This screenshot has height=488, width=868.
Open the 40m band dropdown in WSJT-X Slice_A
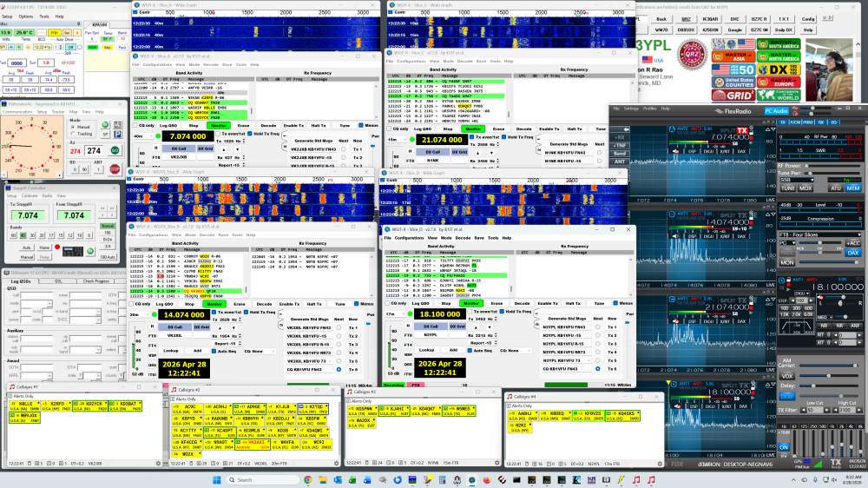point(142,136)
